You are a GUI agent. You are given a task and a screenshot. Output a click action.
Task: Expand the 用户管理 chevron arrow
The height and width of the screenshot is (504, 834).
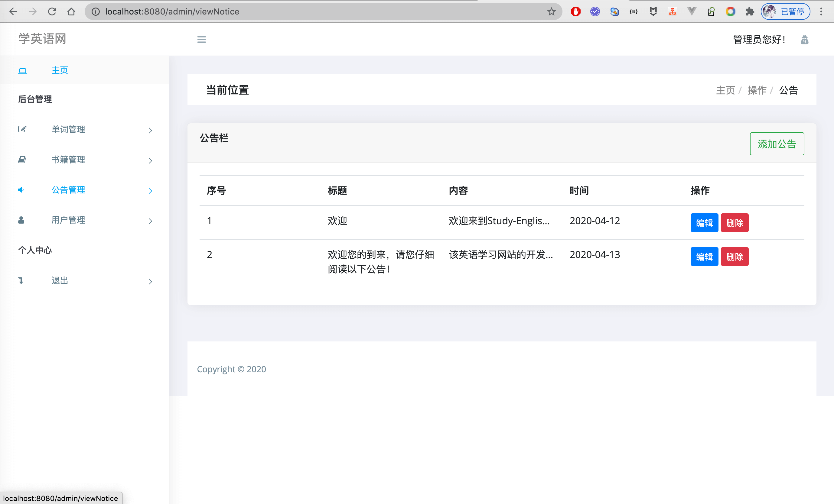(150, 221)
